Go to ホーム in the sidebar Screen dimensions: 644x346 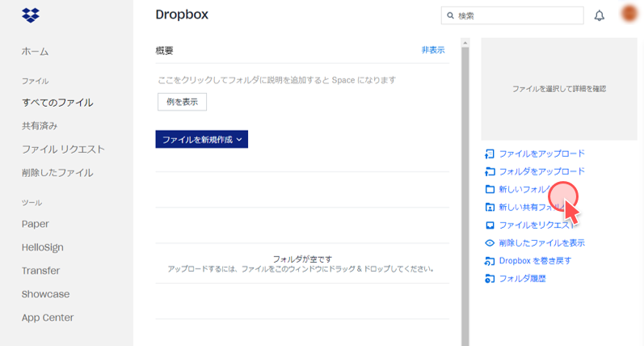tap(35, 52)
